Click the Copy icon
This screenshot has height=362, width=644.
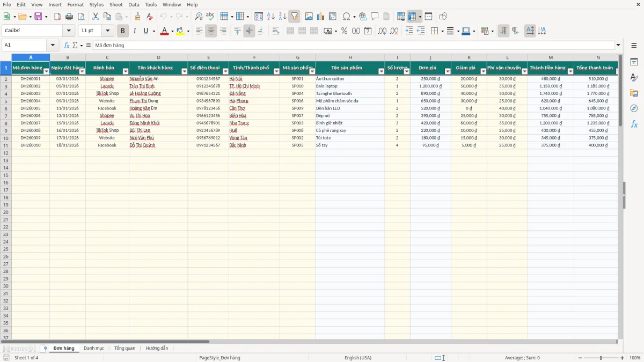point(107,17)
